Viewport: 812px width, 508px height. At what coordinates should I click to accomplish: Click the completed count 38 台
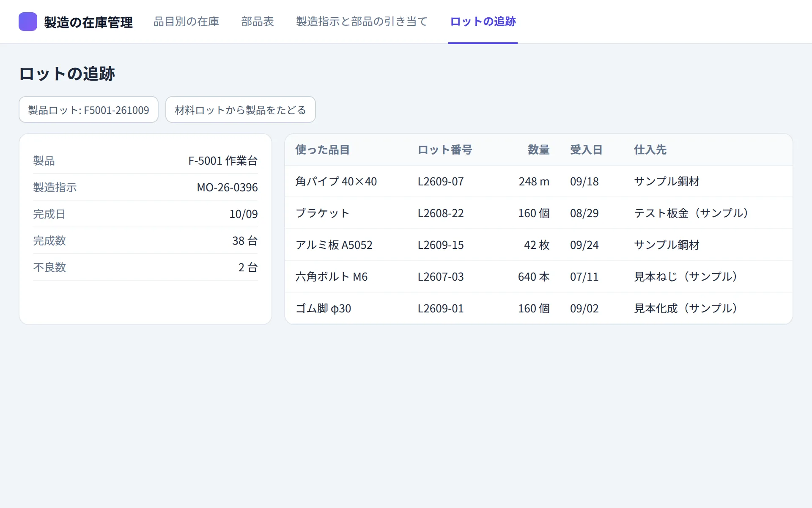pos(245,240)
